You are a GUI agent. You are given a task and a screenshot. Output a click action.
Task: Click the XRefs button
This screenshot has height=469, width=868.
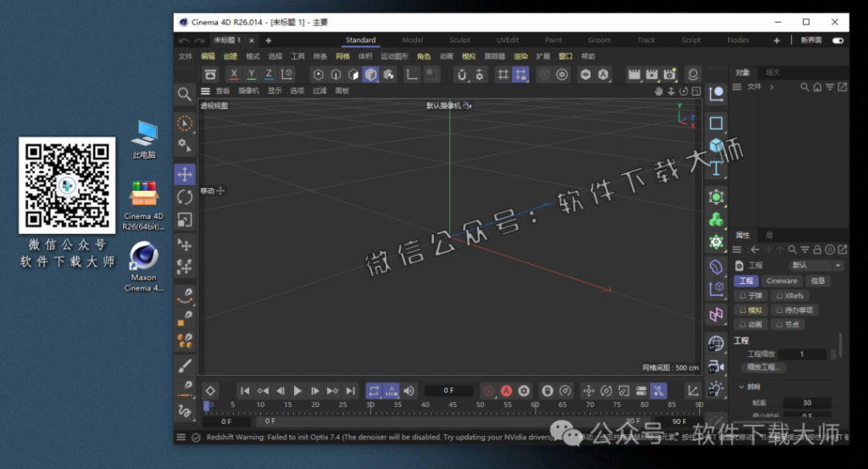point(791,296)
